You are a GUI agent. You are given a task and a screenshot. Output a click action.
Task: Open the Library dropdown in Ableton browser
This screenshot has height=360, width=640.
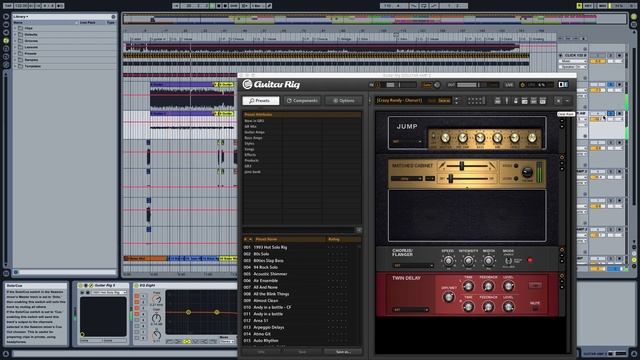(x=21, y=17)
